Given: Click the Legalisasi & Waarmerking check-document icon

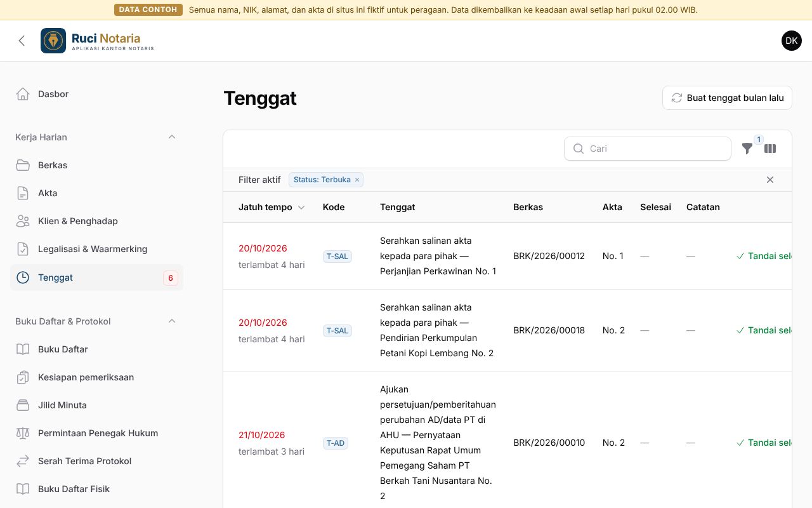Looking at the screenshot, I should tap(23, 249).
